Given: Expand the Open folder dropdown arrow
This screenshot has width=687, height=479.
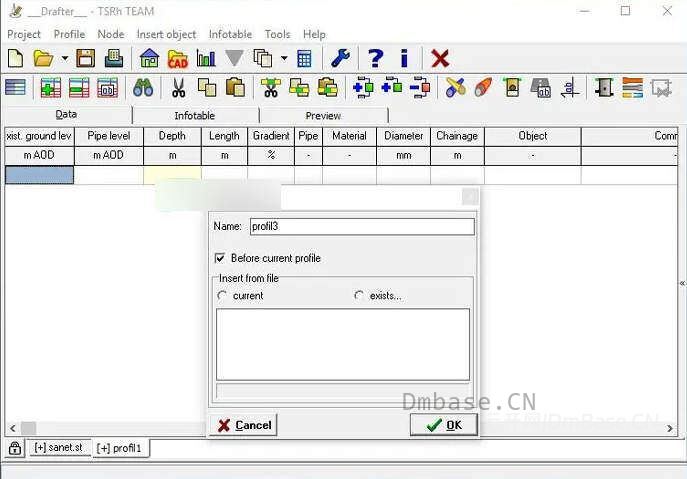Looking at the screenshot, I should pyautogui.click(x=64, y=58).
